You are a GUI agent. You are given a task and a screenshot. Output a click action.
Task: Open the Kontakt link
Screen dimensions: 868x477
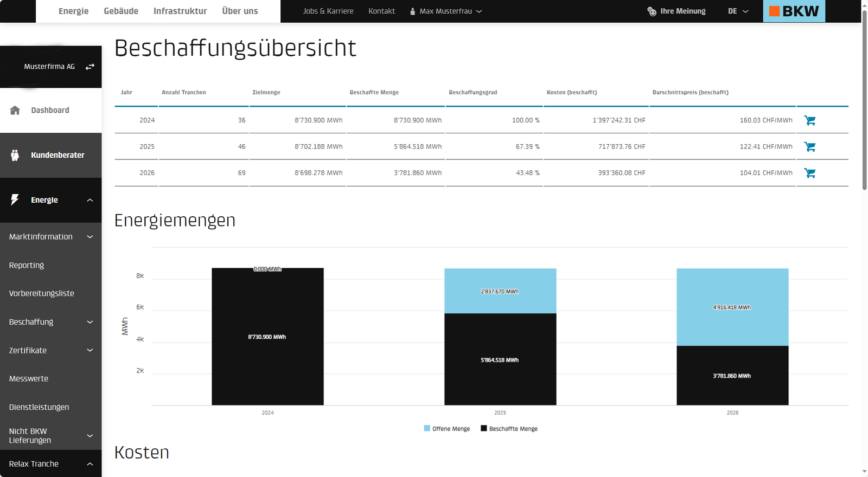pos(381,11)
